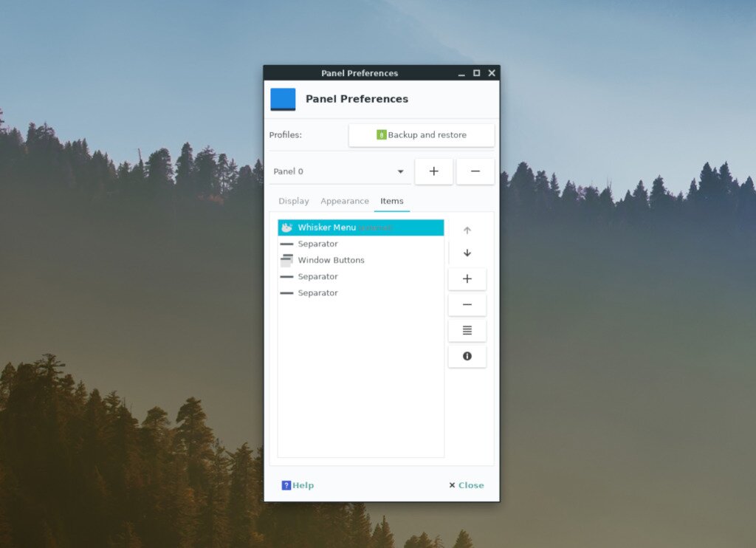Viewport: 756px width, 548px height.
Task: Open the Appearance tab
Action: (345, 200)
